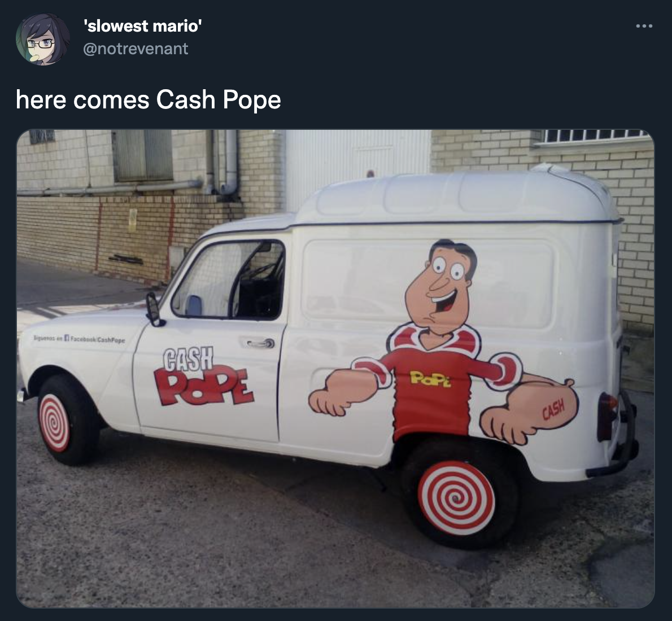Click the 'slowest mario' profile avatar
The height and width of the screenshot is (621, 672).
point(42,39)
